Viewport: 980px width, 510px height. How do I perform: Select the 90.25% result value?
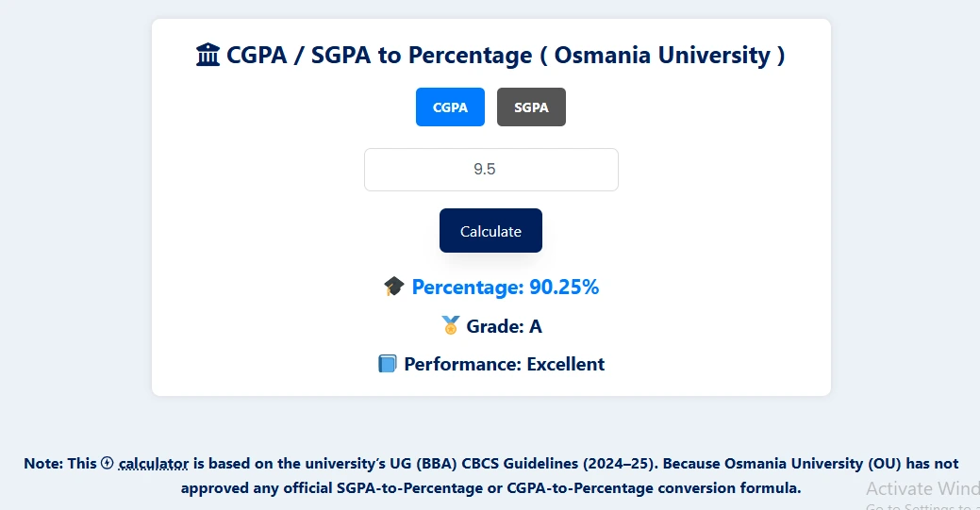click(x=564, y=288)
